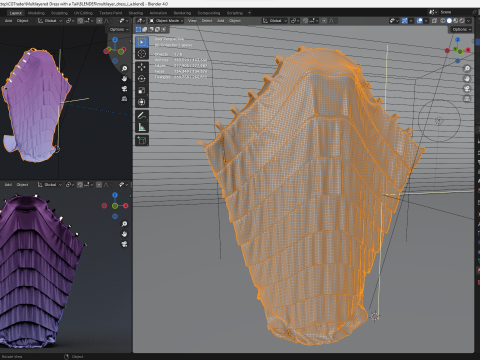Click pan hand icon in main viewport
The height and width of the screenshot is (360, 480).
point(467,79)
